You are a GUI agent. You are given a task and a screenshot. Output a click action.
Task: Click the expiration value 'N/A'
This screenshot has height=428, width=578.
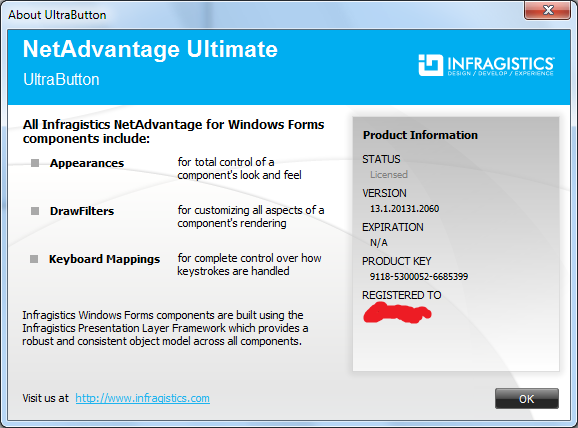(x=379, y=243)
